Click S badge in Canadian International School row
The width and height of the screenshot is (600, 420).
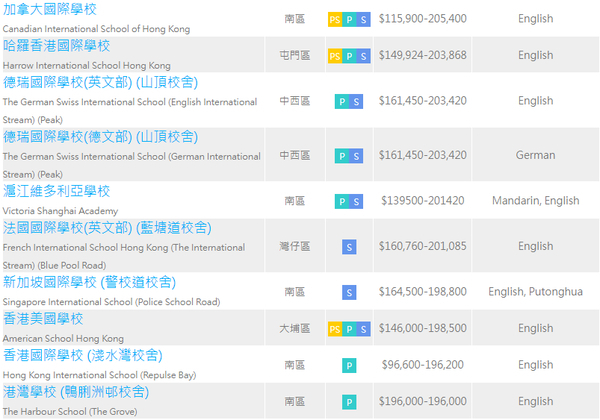pyautogui.click(x=364, y=20)
